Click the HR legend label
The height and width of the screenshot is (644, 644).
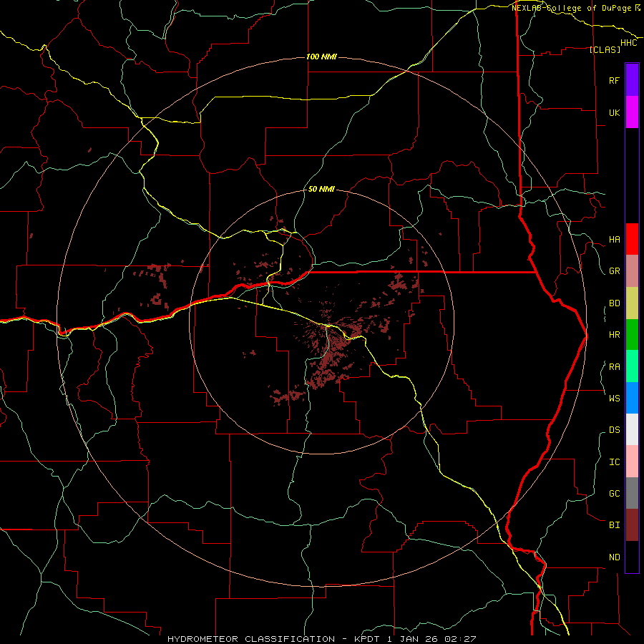pos(614,335)
